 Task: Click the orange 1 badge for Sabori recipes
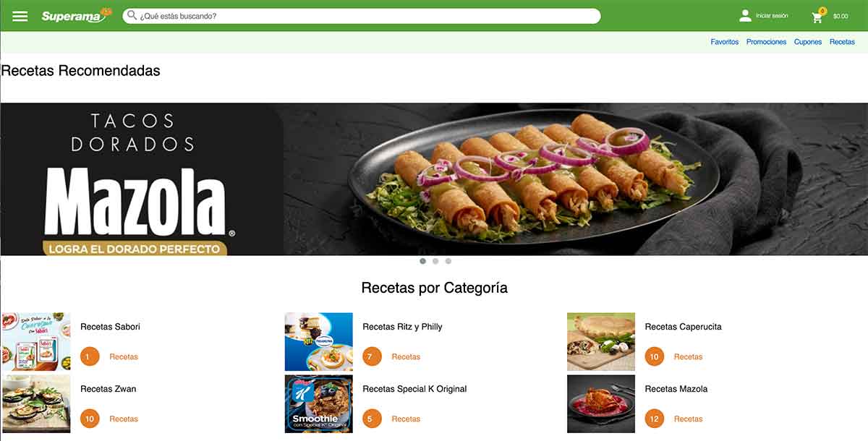[90, 356]
